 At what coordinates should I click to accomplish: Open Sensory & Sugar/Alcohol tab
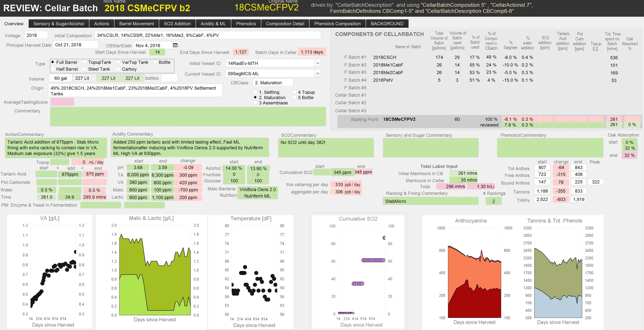point(59,24)
